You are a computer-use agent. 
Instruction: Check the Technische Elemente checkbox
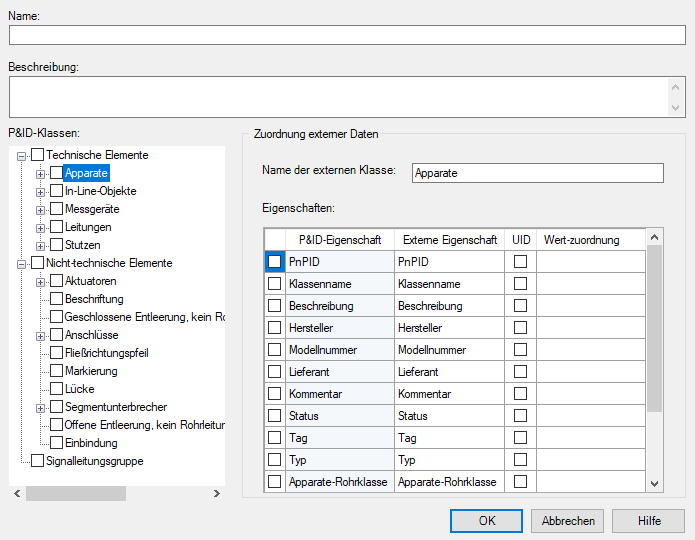(x=38, y=156)
